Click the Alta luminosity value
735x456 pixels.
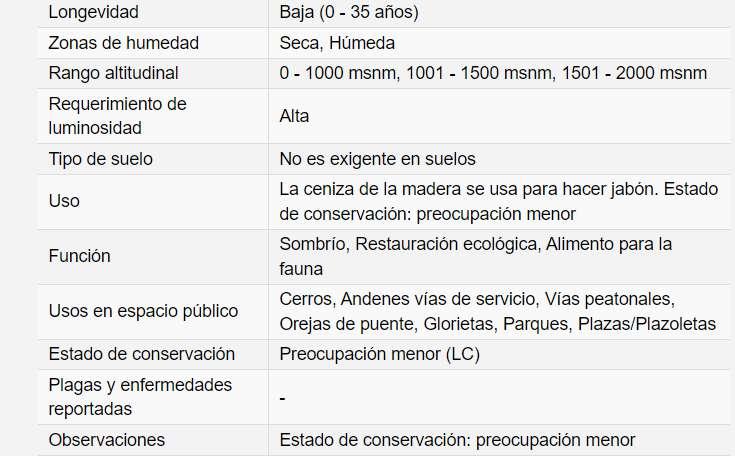click(294, 116)
